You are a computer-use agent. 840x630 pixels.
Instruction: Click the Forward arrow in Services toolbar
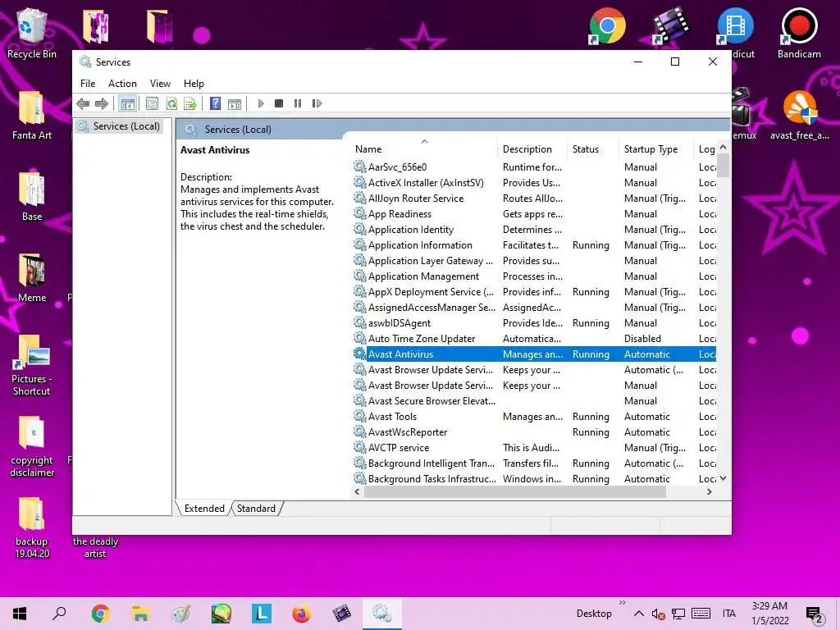(101, 103)
